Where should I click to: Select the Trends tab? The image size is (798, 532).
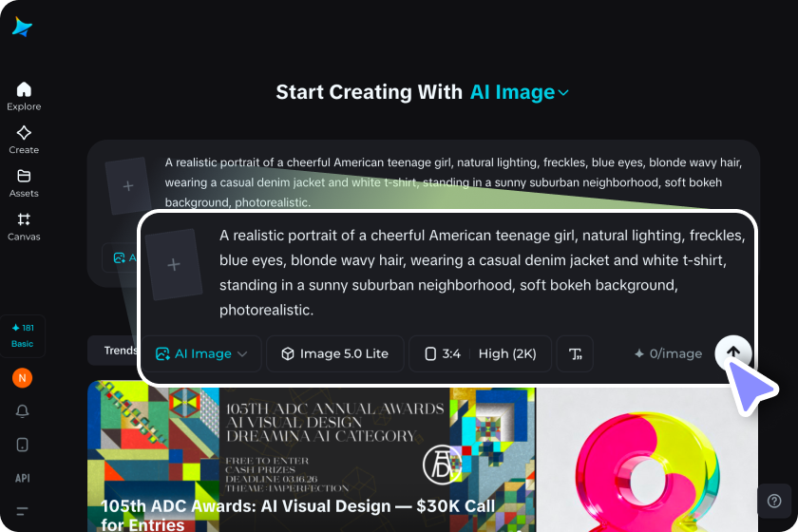120,351
